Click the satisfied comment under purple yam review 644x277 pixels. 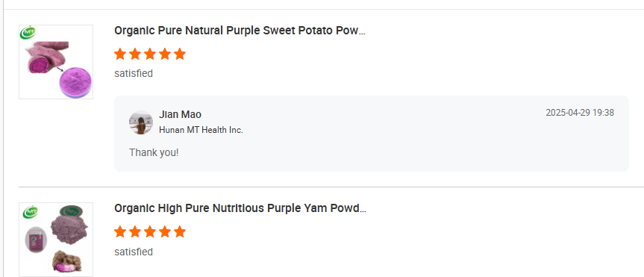click(x=134, y=252)
